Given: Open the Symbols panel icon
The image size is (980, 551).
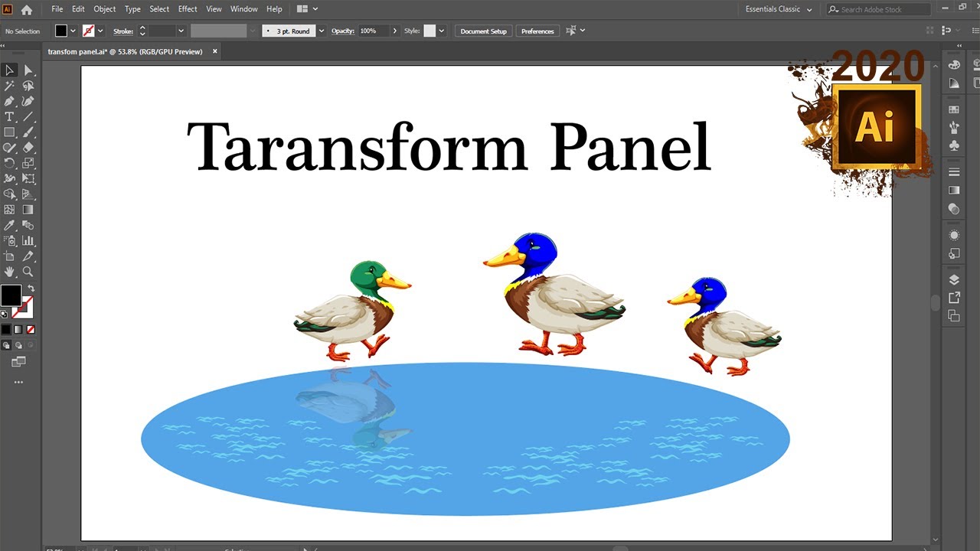Looking at the screenshot, I should [954, 145].
